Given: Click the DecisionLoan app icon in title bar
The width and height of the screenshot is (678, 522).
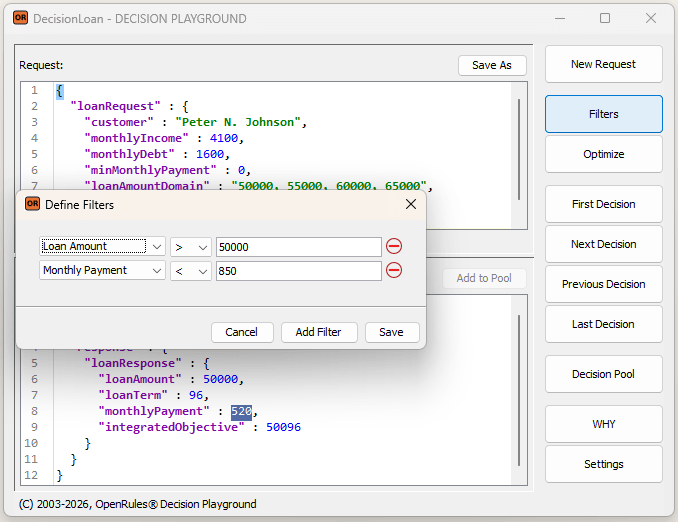Looking at the screenshot, I should pos(20,18).
